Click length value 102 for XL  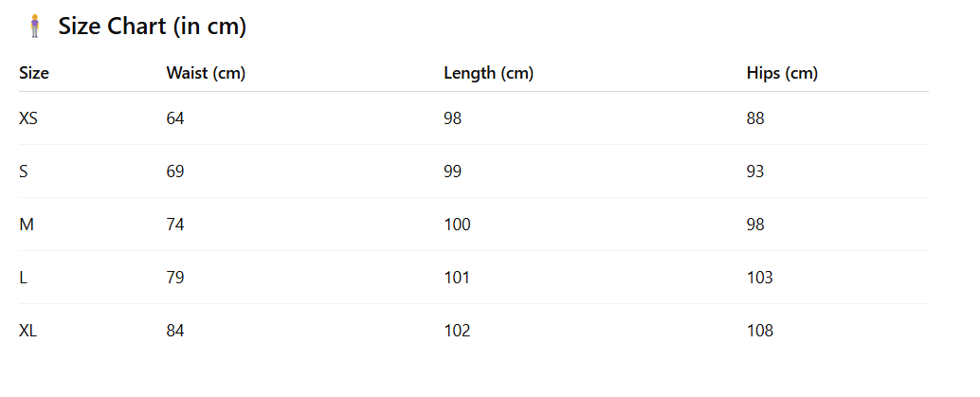[x=457, y=331]
